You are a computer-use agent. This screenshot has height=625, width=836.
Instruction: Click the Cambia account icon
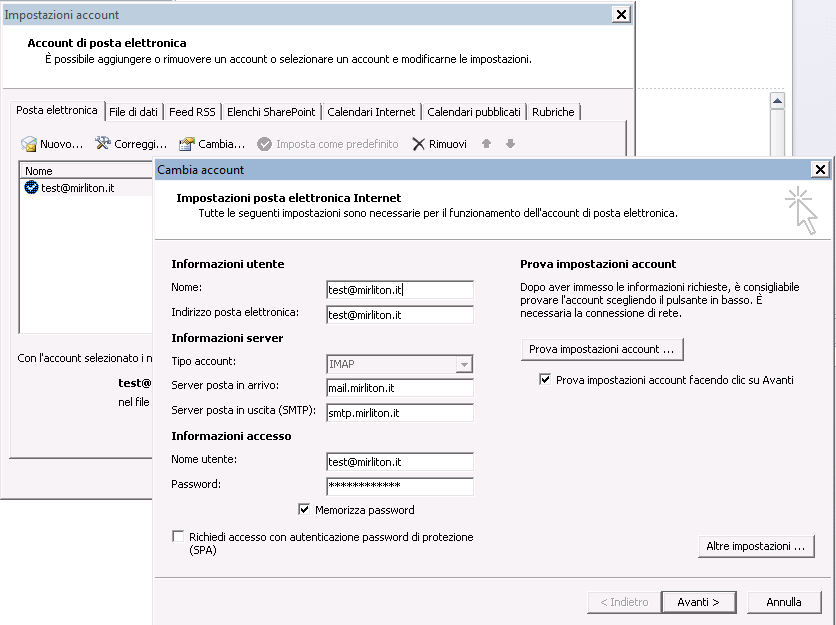[187, 143]
